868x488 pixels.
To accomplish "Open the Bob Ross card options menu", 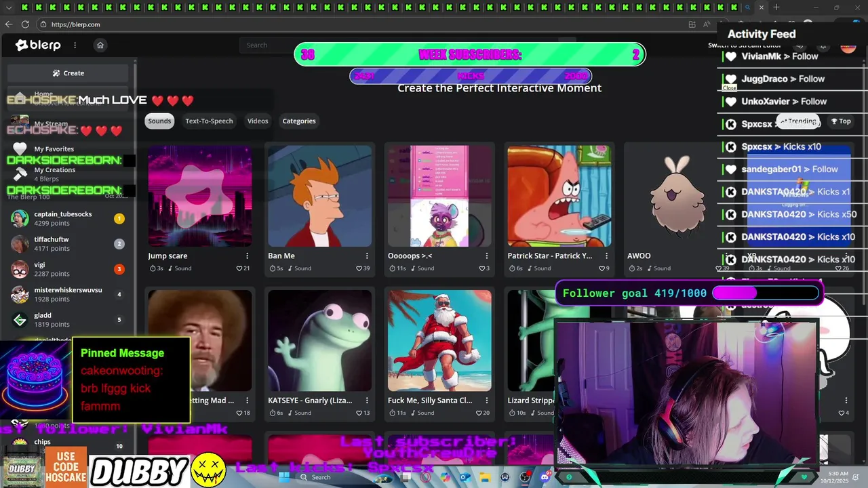I will coord(247,401).
